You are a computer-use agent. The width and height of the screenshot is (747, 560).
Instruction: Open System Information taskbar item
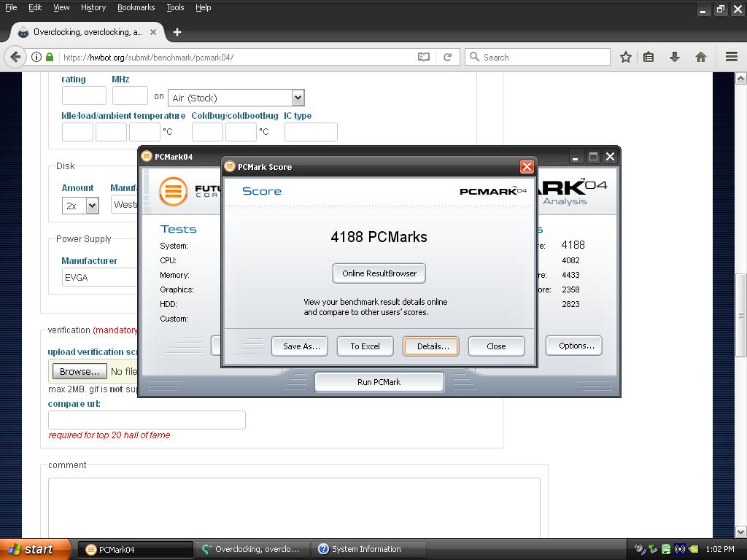[x=368, y=550]
